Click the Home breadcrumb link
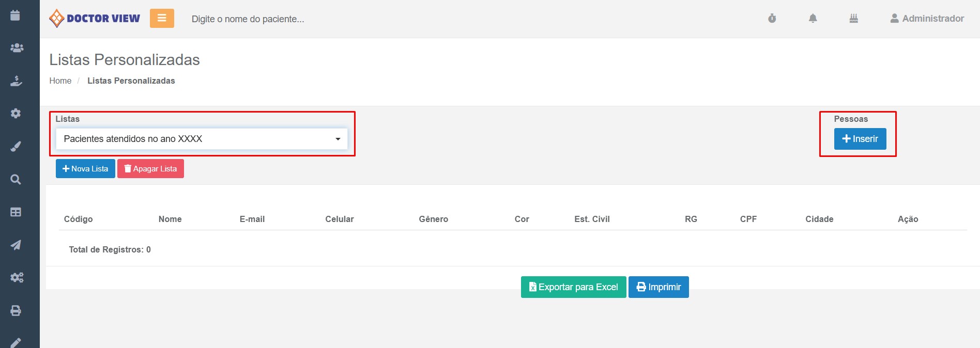The image size is (980, 348). click(60, 81)
